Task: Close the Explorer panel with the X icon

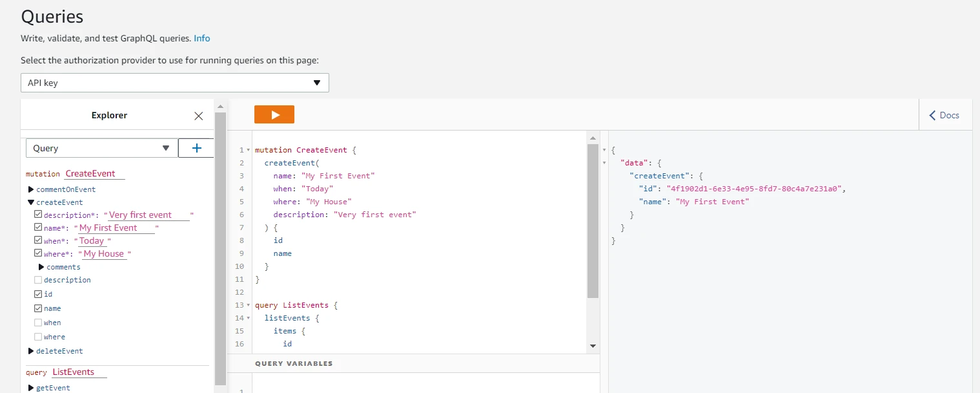Action: [x=198, y=116]
